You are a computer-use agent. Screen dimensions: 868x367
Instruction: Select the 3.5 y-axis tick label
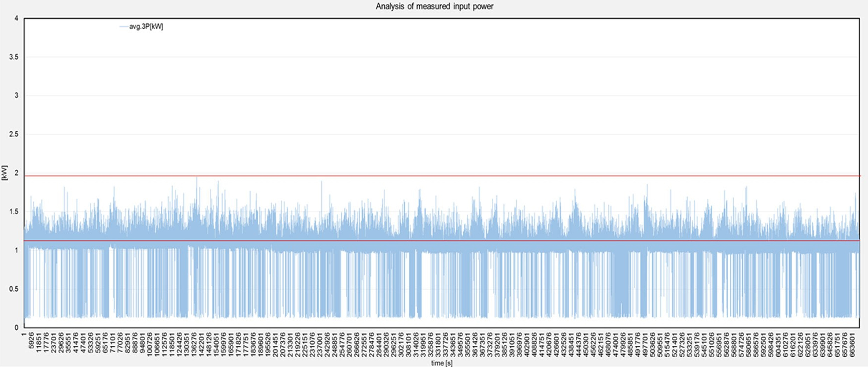[14, 57]
